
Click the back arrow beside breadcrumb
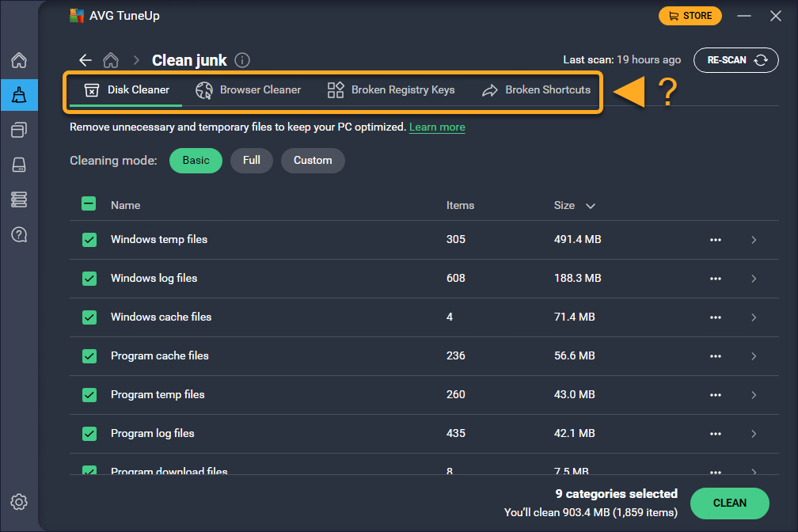(85, 60)
